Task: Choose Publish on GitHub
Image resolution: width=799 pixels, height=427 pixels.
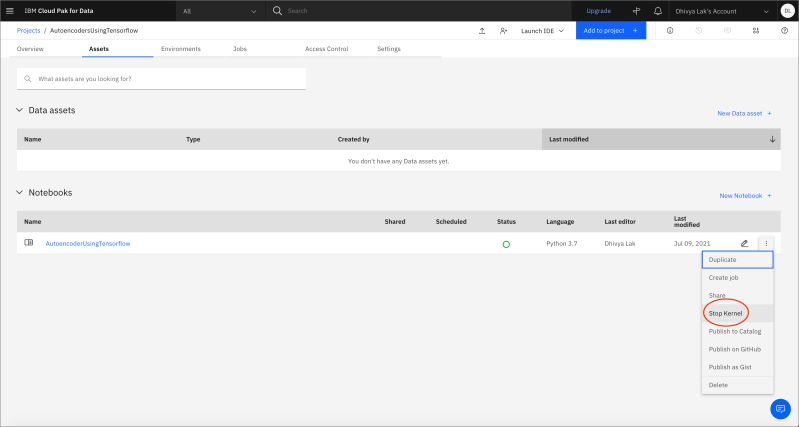Action: coord(737,349)
